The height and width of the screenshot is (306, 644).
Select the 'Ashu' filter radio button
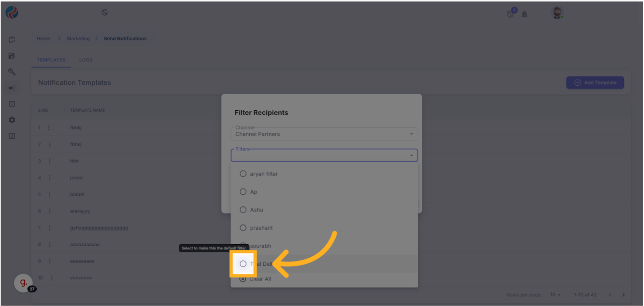[x=243, y=210]
